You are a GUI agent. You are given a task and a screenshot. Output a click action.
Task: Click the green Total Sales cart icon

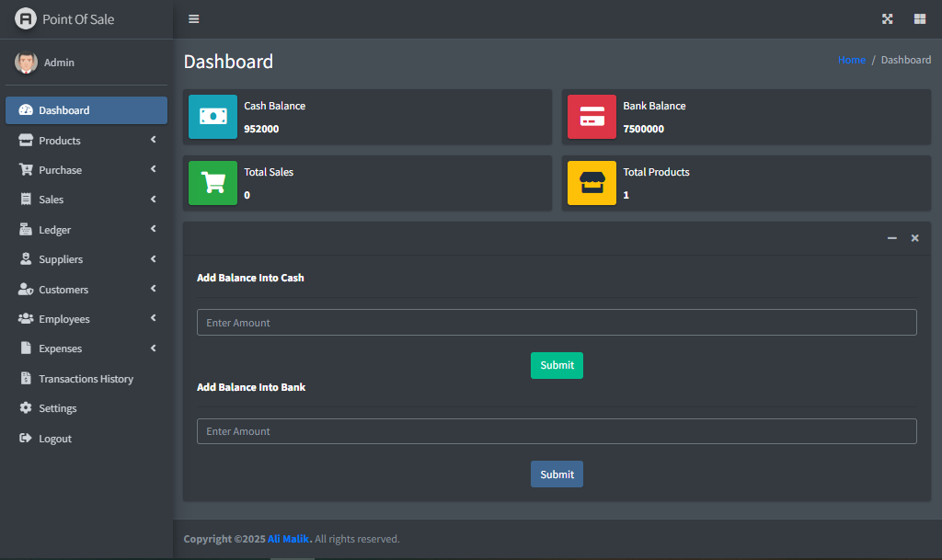(213, 183)
